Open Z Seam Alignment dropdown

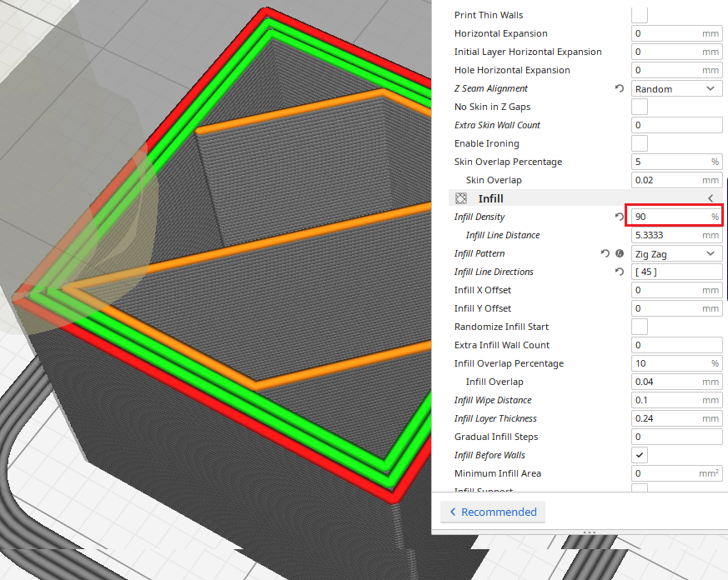[x=676, y=88]
